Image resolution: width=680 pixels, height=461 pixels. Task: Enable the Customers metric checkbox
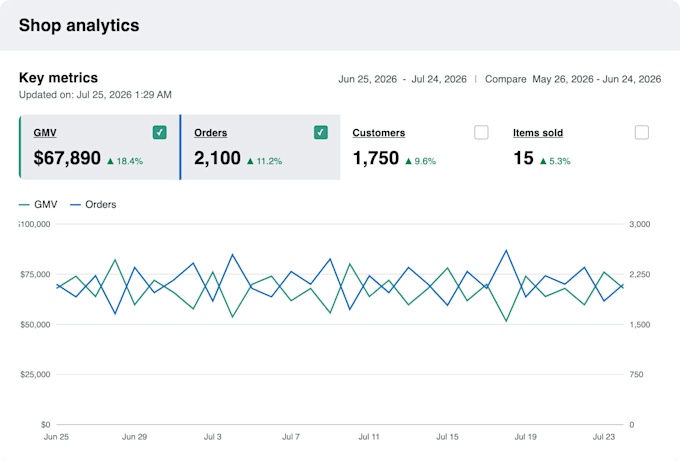(x=481, y=132)
